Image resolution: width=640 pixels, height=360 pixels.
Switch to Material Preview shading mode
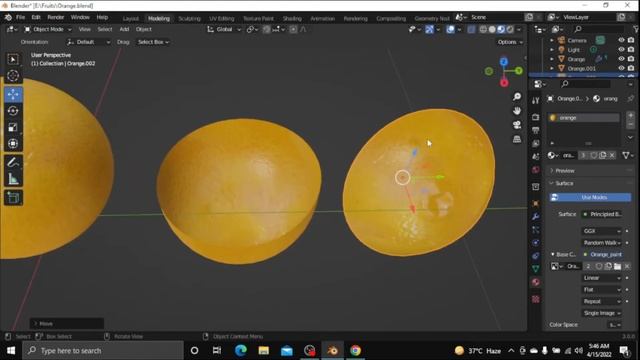501,29
